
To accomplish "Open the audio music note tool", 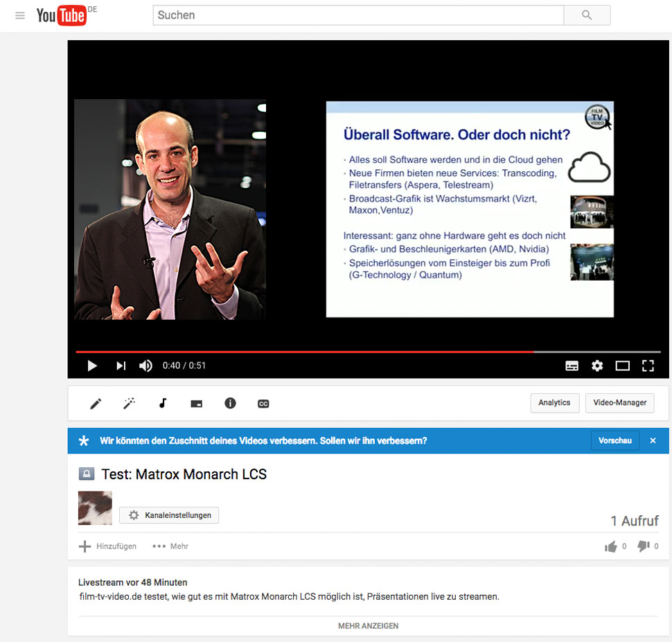I will (x=163, y=403).
